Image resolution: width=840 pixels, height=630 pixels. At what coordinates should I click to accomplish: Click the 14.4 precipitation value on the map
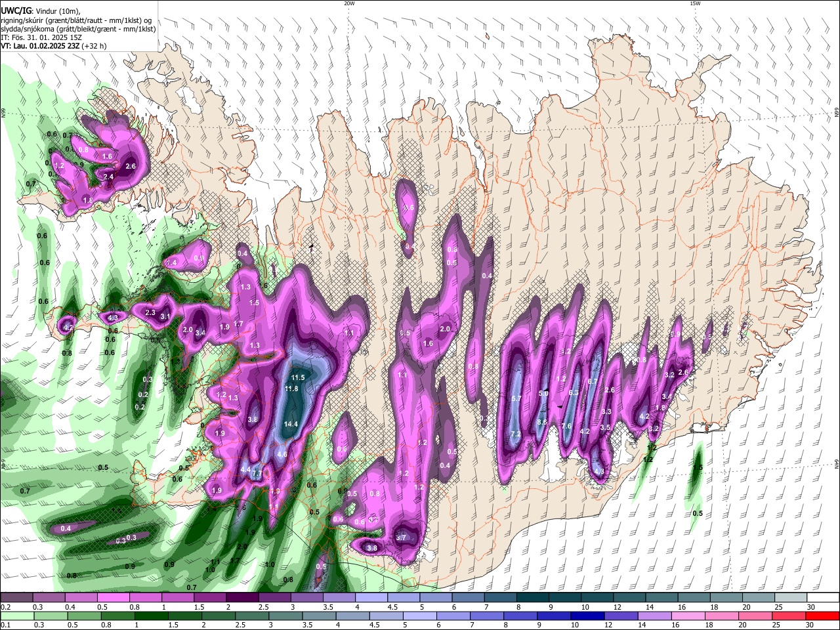(x=291, y=424)
